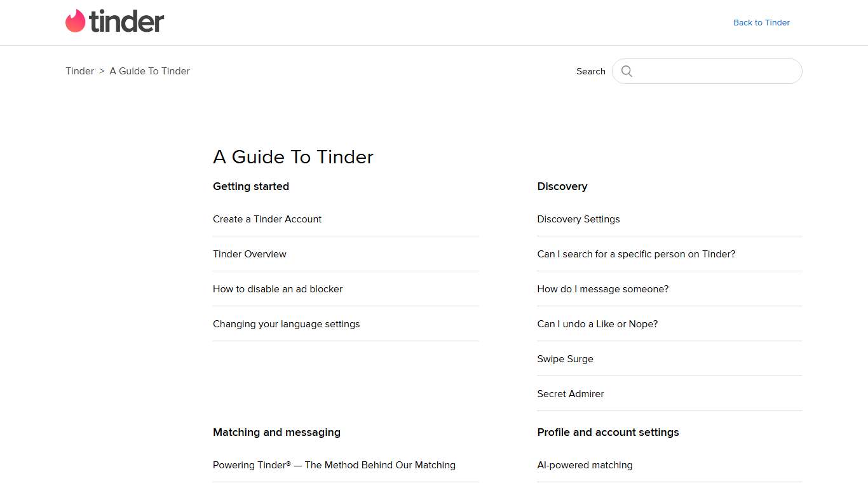Click the Tinder flame logo
This screenshot has height=488, width=868.
click(74, 20)
